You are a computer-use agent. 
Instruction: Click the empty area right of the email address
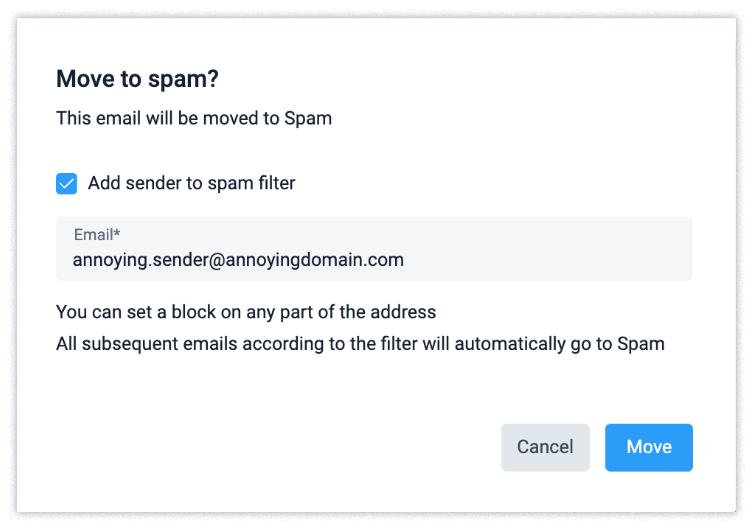(x=550, y=260)
